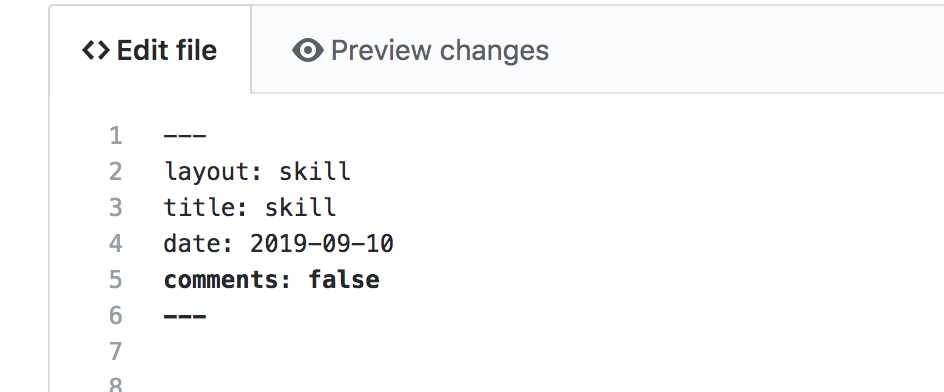Place cursor in the 'title: skill' line

250,208
